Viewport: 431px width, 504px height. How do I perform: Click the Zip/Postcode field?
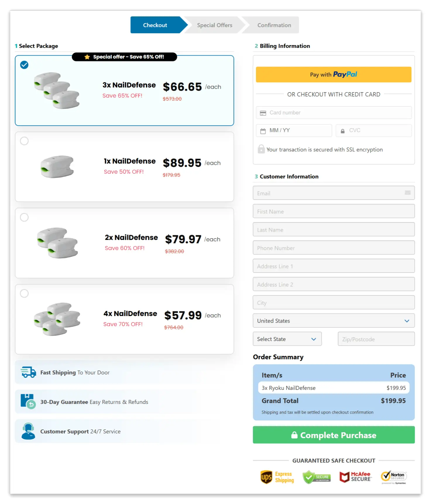(x=376, y=339)
